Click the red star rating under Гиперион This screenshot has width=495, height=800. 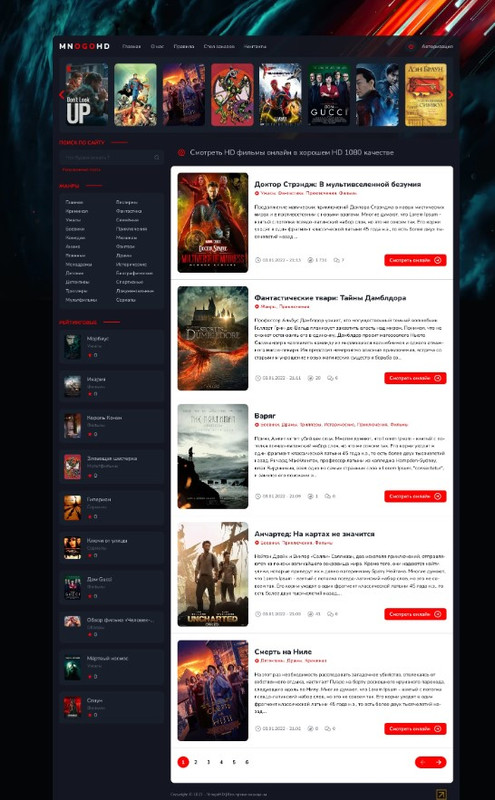90,516
